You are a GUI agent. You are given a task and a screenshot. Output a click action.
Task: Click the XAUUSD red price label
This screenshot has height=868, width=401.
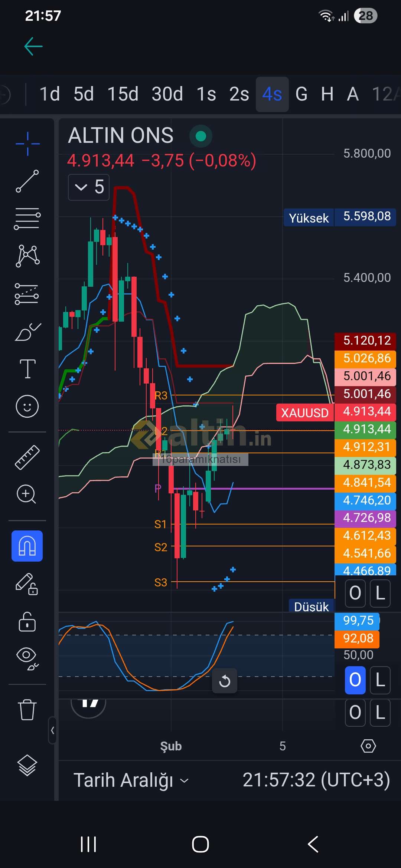tap(305, 413)
